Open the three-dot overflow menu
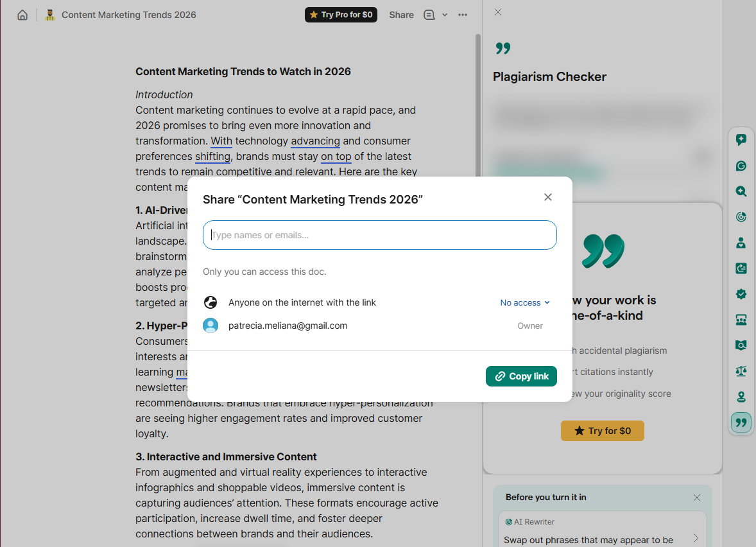 click(x=463, y=14)
